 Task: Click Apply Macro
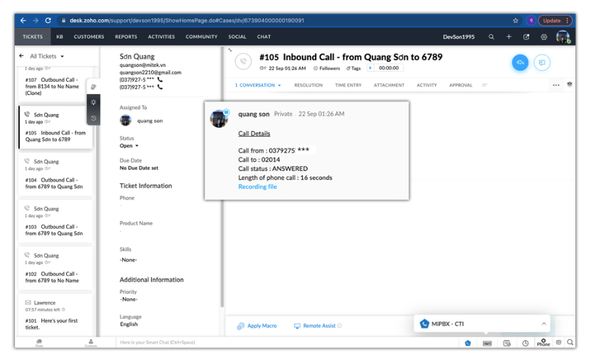(x=257, y=326)
